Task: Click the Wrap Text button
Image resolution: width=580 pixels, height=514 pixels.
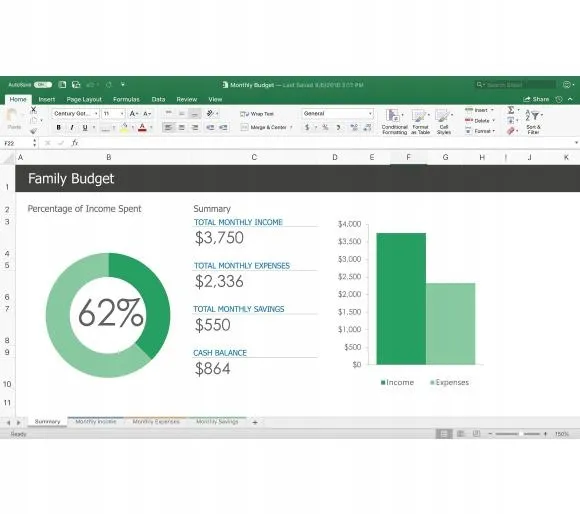Action: (x=257, y=114)
